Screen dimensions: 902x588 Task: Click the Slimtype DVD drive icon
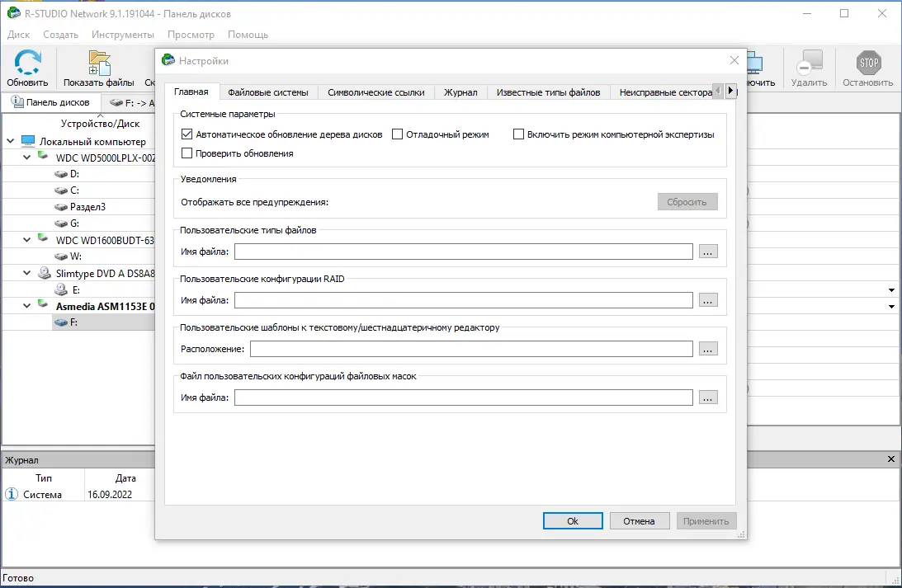point(45,273)
